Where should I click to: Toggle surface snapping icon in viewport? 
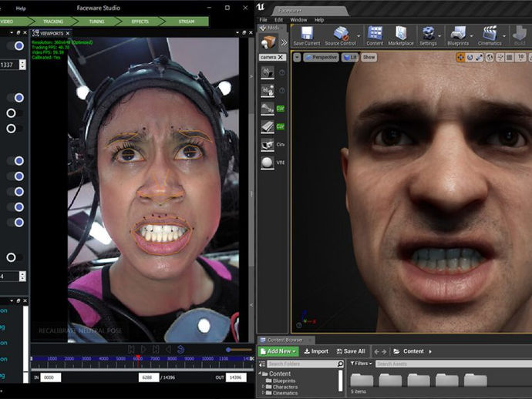point(500,57)
